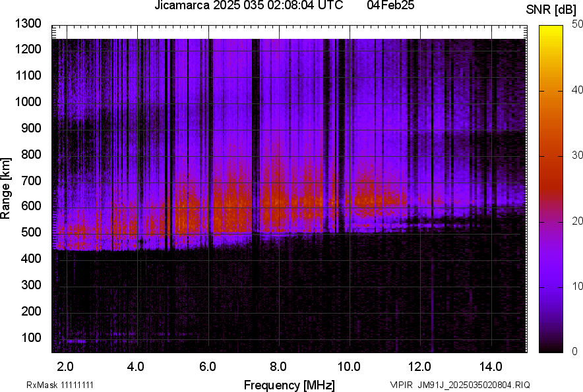Click the 8.0 tick on the frequency axis

coord(278,366)
